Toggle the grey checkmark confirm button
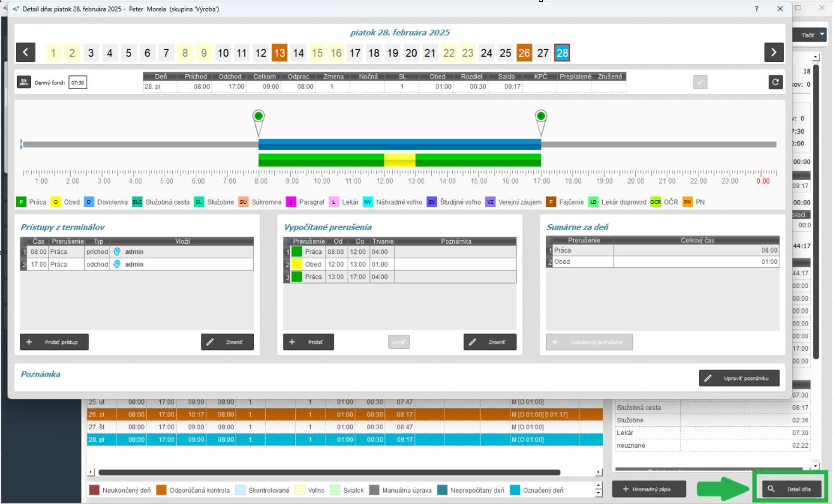 [700, 82]
